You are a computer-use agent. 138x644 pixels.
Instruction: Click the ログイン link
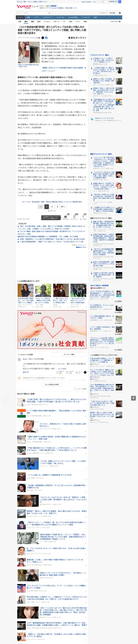click(42, 8)
